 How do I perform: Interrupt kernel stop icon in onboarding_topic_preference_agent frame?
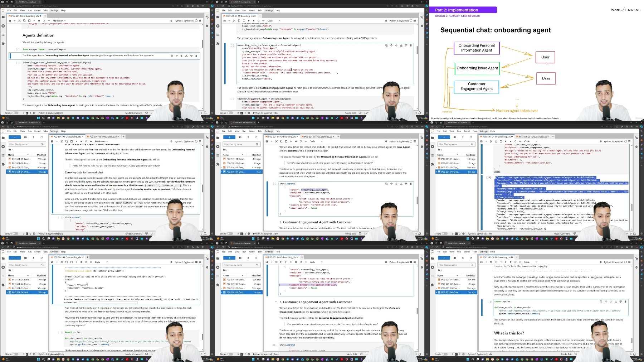tap(253, 21)
